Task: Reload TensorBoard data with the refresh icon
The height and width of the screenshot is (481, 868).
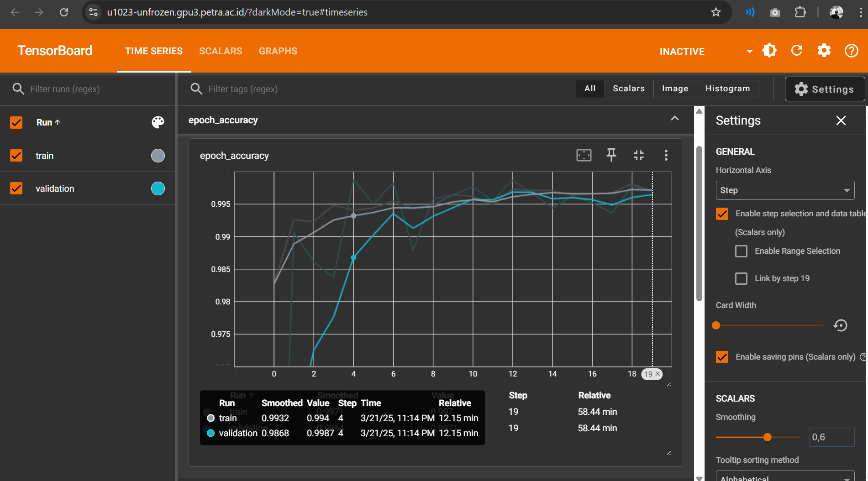Action: tap(797, 51)
